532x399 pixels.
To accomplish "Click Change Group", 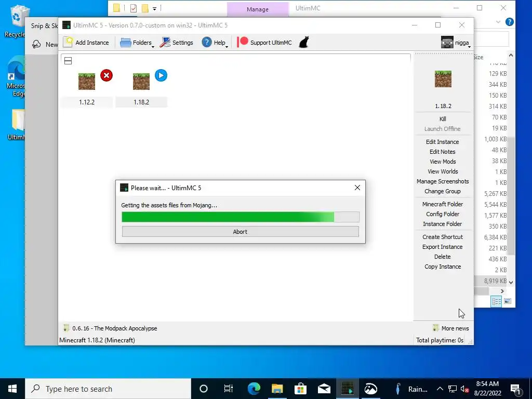I will 443,191.
